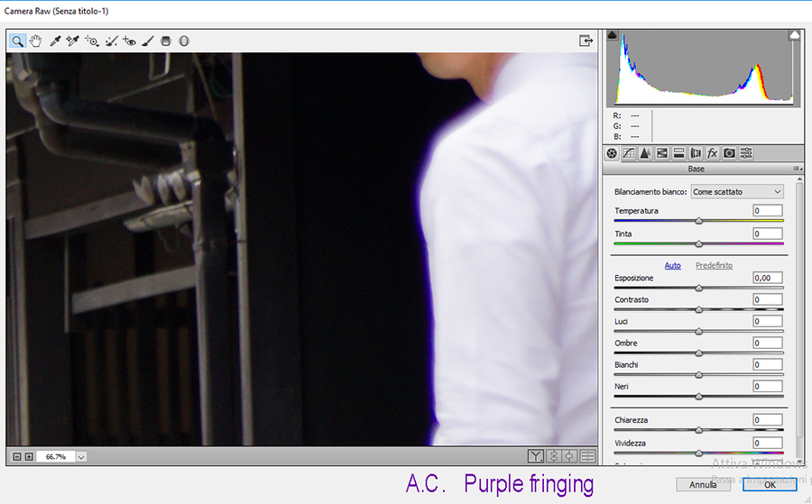
Task: Open the Base panel flyout menu
Action: 798,169
